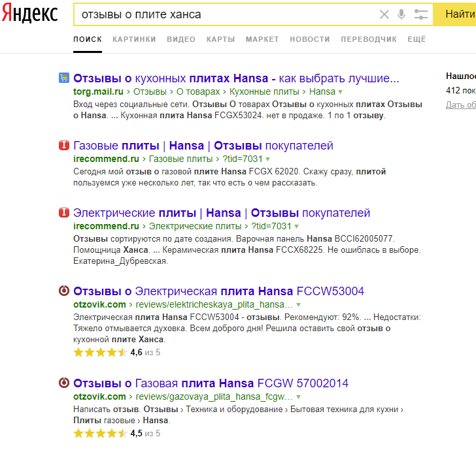Expand torg.mail.ru result dropdown arrow
The width and height of the screenshot is (476, 450).
(340, 92)
